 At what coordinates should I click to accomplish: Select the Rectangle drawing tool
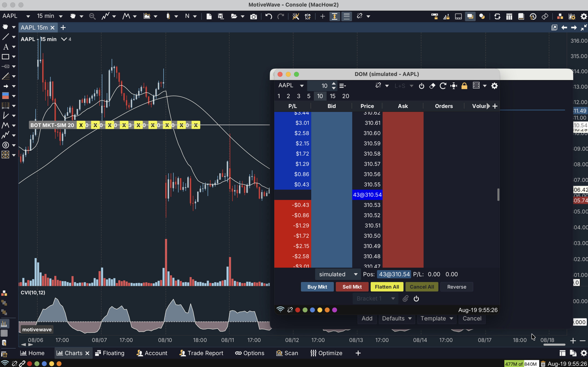tap(6, 57)
